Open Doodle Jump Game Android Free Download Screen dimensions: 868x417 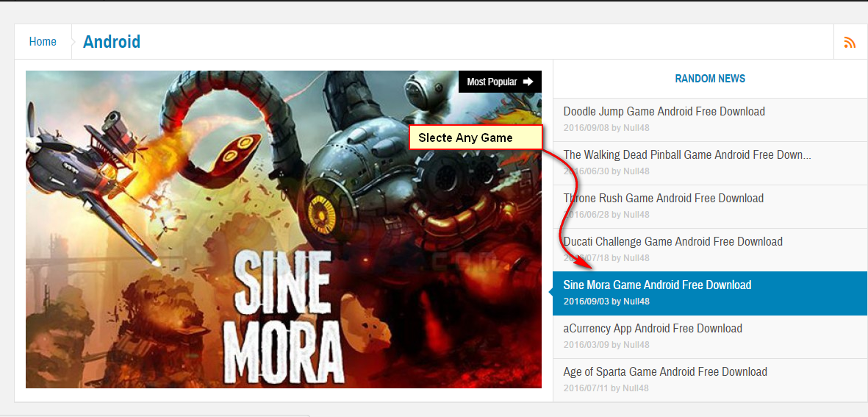tap(664, 111)
